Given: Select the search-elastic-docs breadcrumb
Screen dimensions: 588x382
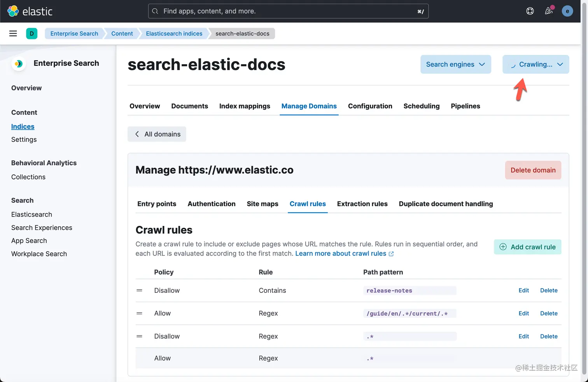Looking at the screenshot, I should pyautogui.click(x=242, y=33).
